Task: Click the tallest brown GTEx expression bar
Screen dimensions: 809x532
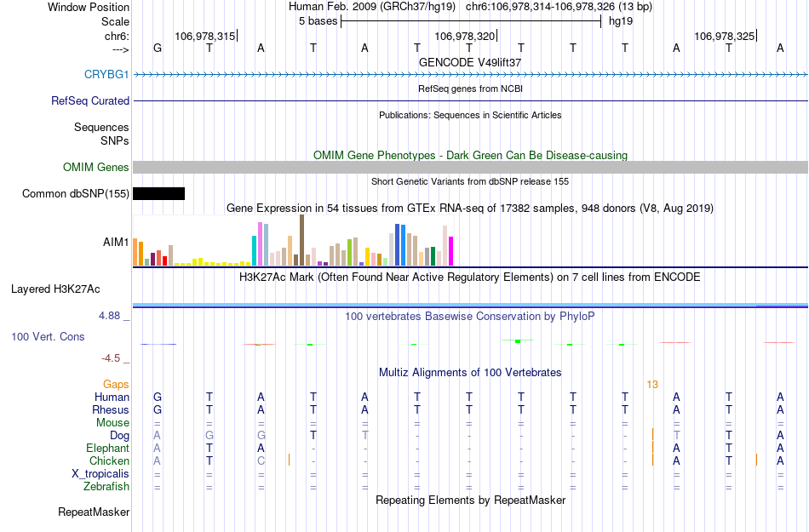Action: [x=301, y=240]
